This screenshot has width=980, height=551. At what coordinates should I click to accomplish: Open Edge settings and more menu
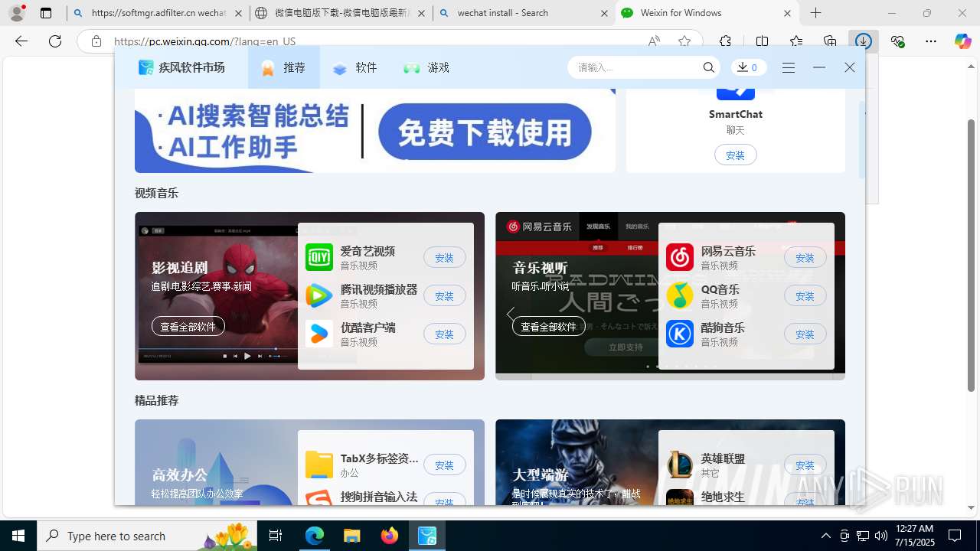pos(931,41)
